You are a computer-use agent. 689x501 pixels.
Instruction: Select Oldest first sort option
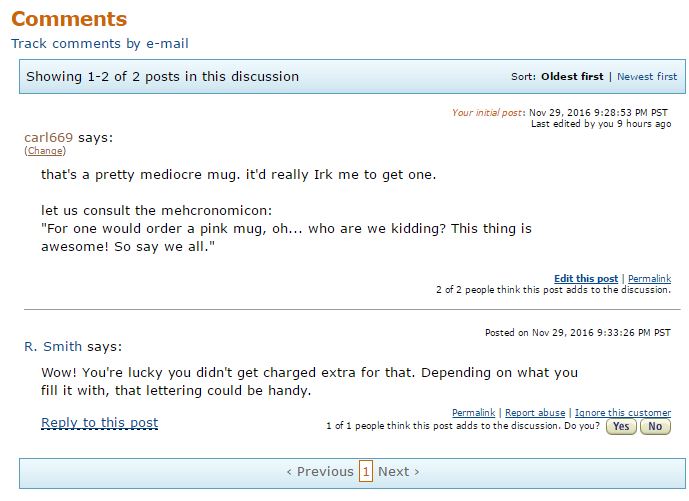click(x=572, y=77)
